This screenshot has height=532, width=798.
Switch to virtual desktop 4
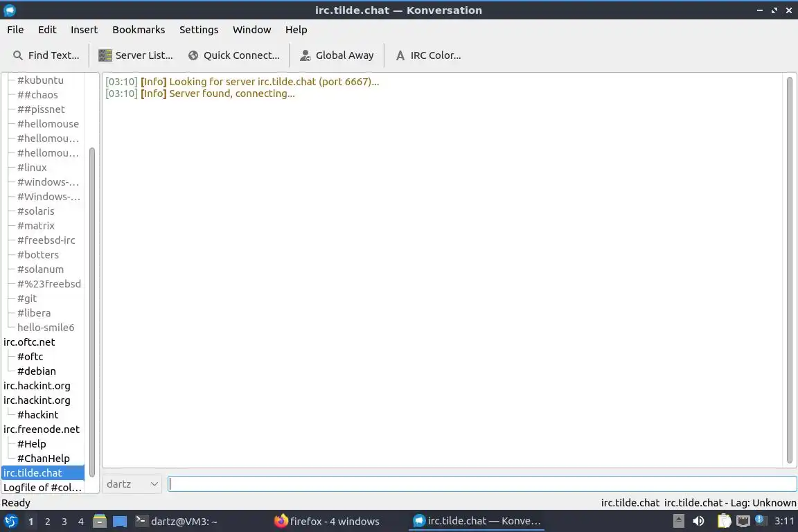(x=80, y=522)
